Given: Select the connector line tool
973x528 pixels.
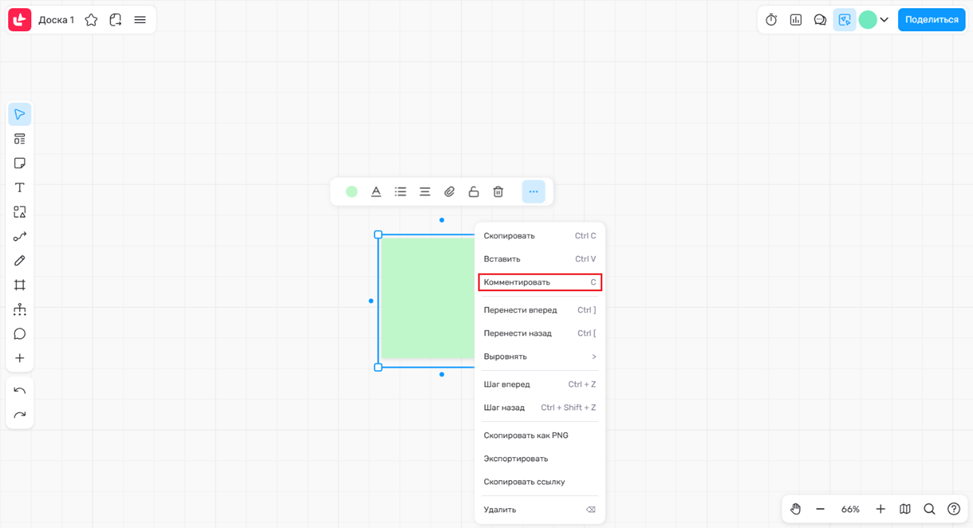Looking at the screenshot, I should click(19, 237).
